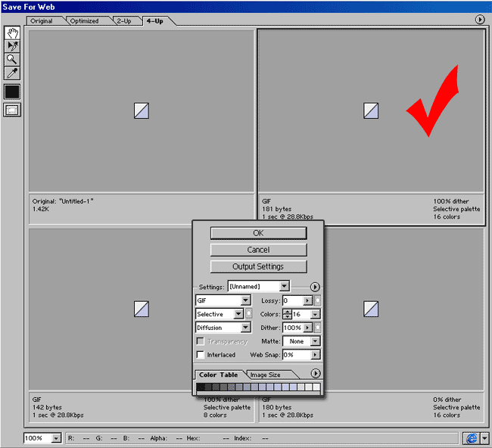Click the Lossy value input field
Image resolution: width=492 pixels, height=448 pixels.
coord(291,300)
